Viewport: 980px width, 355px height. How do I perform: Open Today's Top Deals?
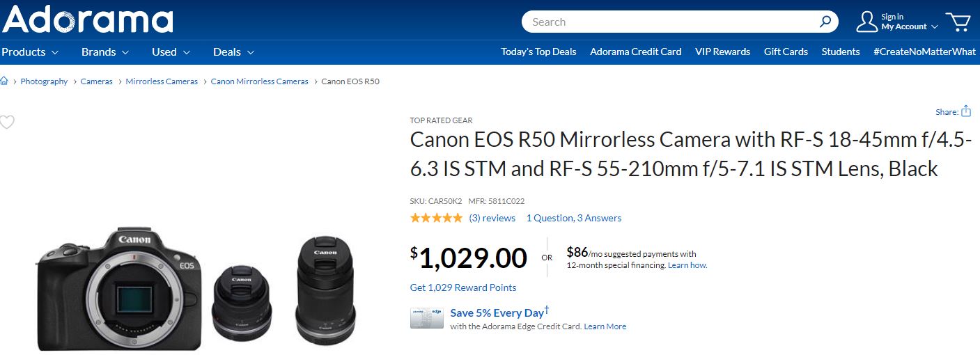(x=538, y=52)
